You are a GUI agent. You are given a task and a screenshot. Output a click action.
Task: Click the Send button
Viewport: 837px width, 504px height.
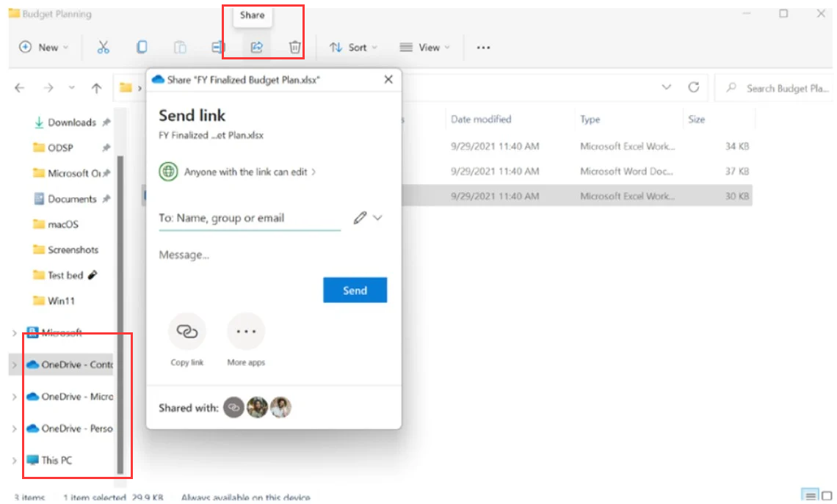[355, 290]
